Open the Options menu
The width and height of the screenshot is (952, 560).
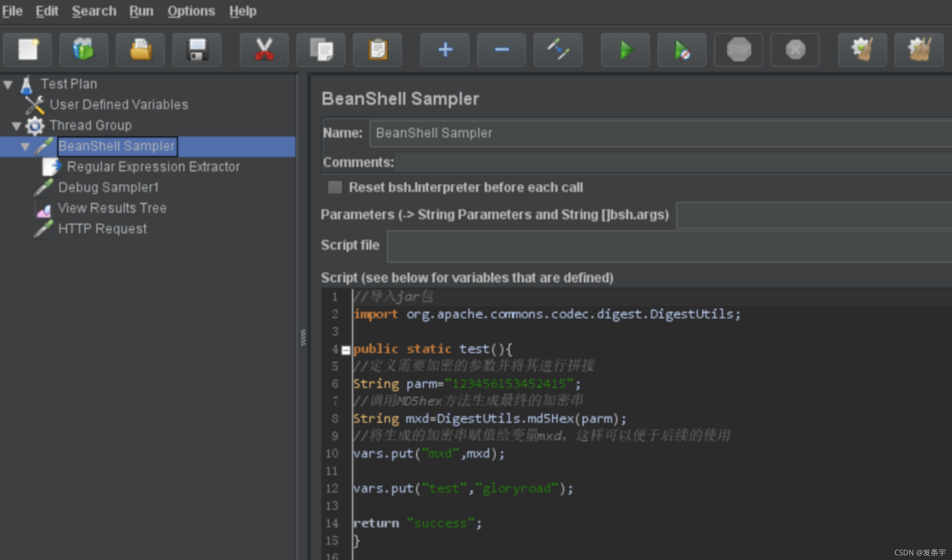pyautogui.click(x=191, y=11)
